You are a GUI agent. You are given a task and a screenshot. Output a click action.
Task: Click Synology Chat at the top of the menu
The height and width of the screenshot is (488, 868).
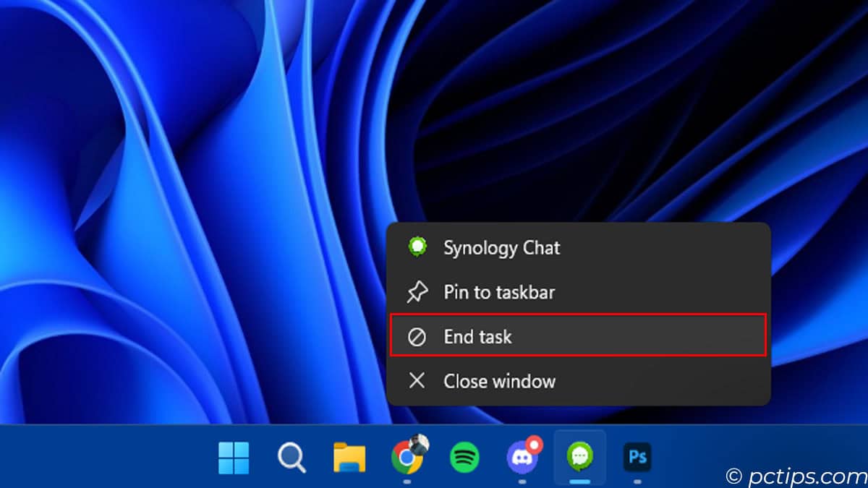click(502, 247)
